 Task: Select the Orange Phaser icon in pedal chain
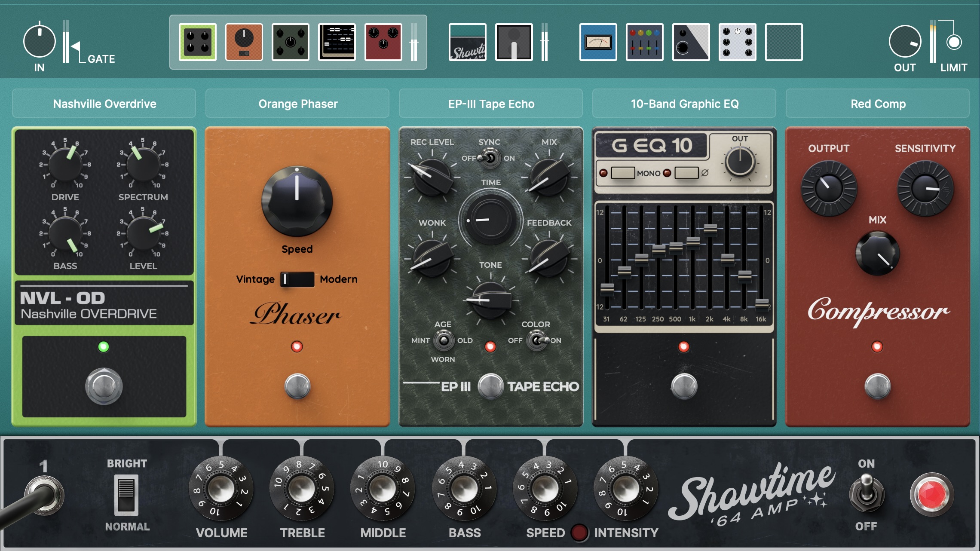[x=244, y=42]
